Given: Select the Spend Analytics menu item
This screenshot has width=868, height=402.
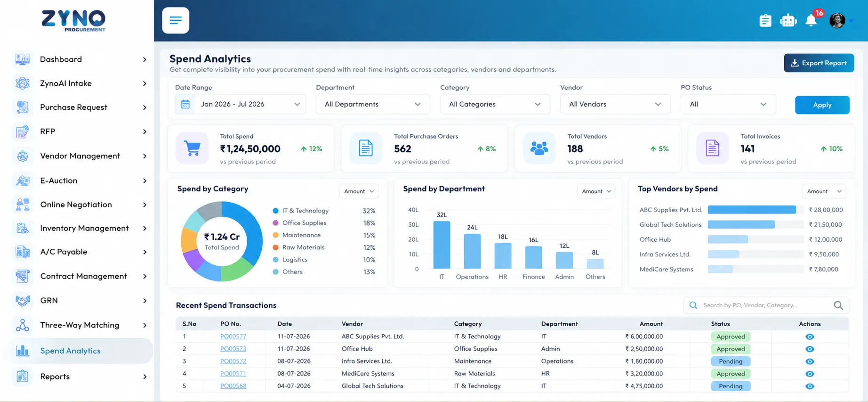Looking at the screenshot, I should coord(79,351).
